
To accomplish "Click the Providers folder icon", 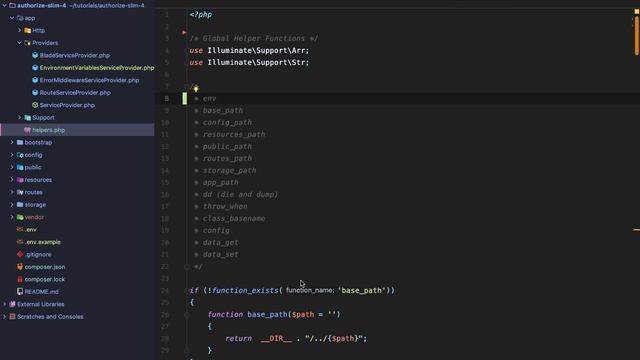I will [27, 43].
